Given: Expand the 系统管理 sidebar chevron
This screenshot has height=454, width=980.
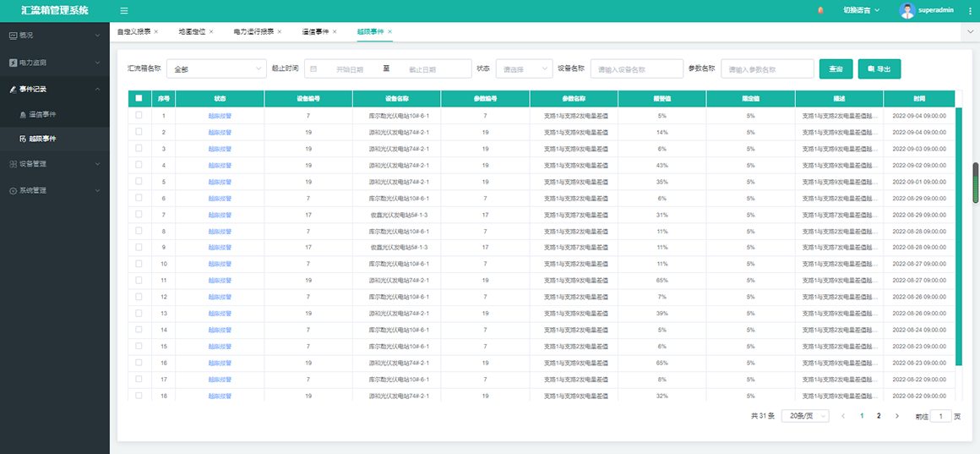Looking at the screenshot, I should click(97, 191).
